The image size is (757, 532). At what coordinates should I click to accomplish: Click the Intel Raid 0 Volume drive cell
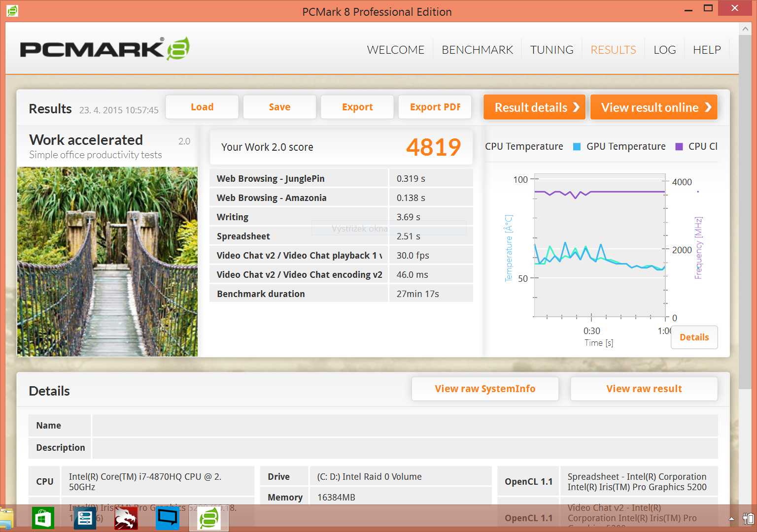(401, 476)
